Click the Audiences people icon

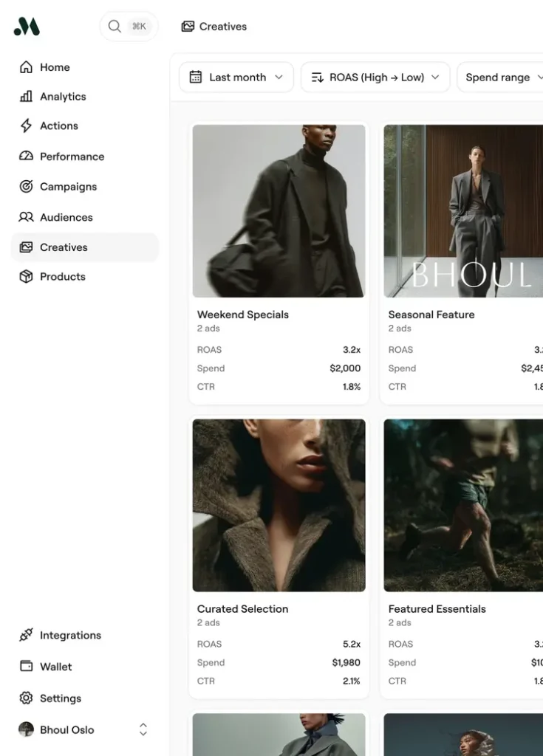(26, 217)
